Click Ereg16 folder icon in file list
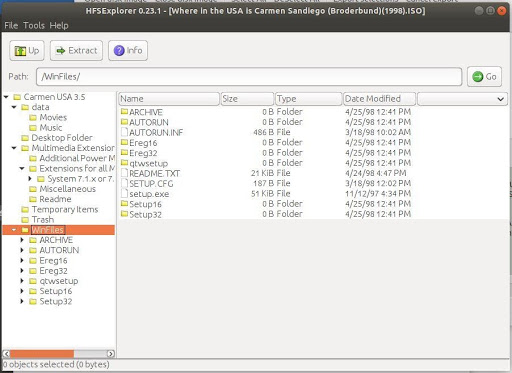The width and height of the screenshot is (512, 373). tap(124, 142)
